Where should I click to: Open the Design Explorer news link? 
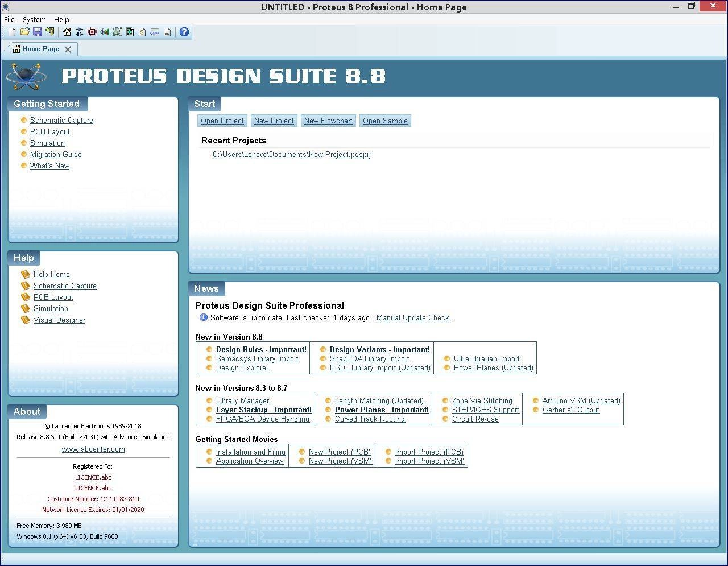[x=242, y=367]
